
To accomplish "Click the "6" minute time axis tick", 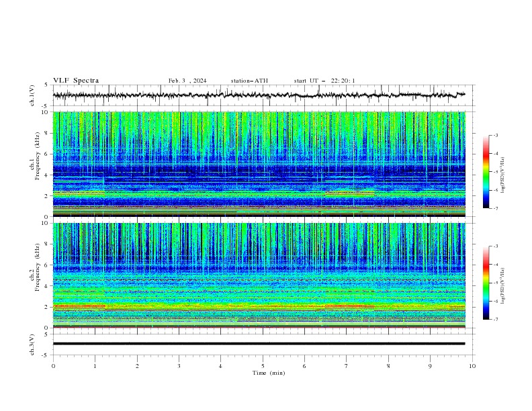I will [x=304, y=366].
